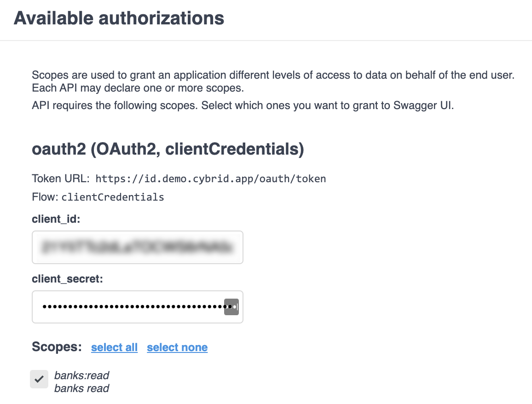This screenshot has height=404, width=532.
Task: Toggle the banks:read scope checkbox
Action: coord(39,379)
